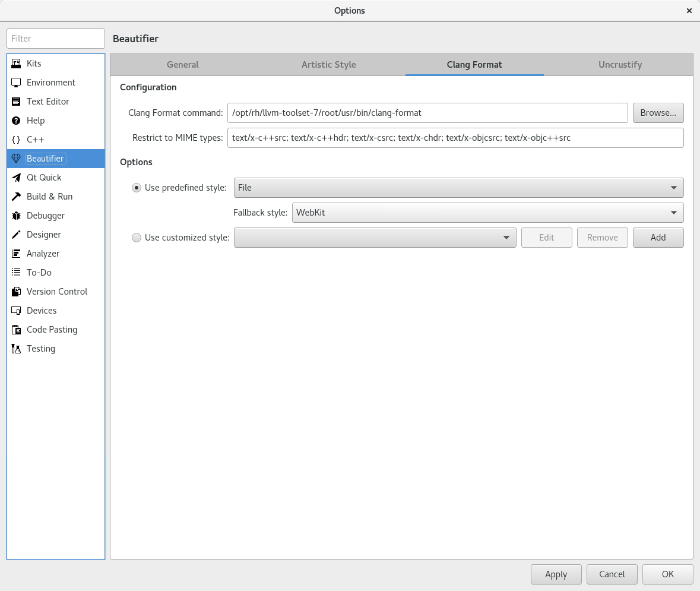The image size is (700, 591).
Task: Click the Qt Quick paper-plane icon
Action: tap(16, 178)
